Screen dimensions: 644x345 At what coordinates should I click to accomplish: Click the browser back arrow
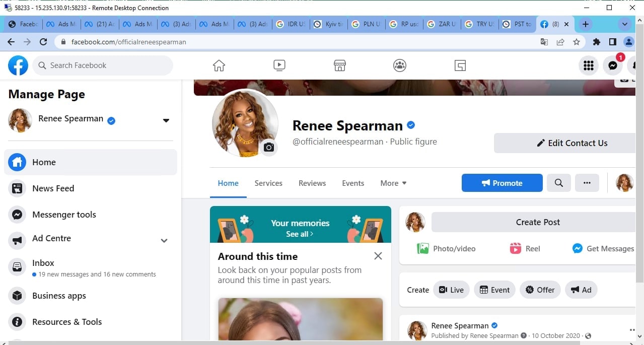tap(11, 42)
